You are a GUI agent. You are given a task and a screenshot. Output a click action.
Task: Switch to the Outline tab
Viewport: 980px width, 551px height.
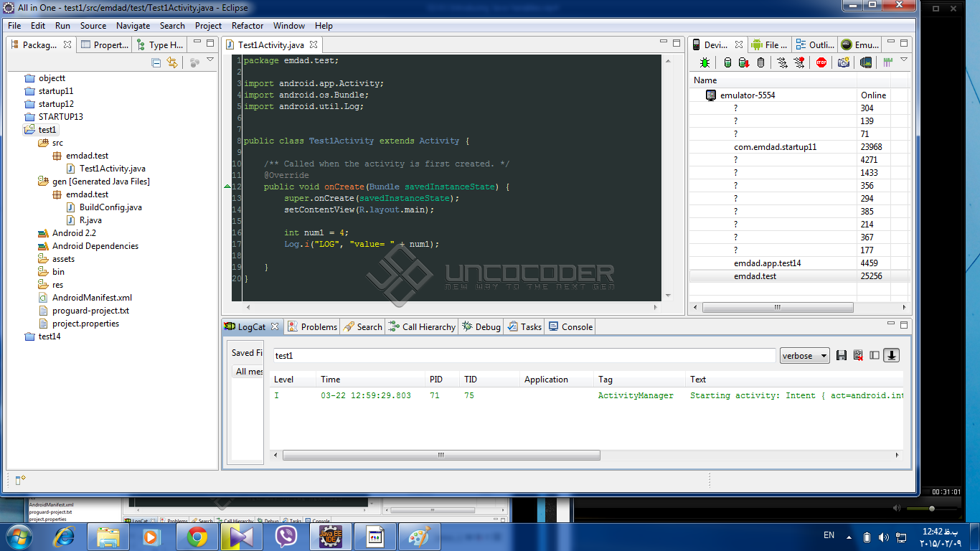tap(815, 44)
